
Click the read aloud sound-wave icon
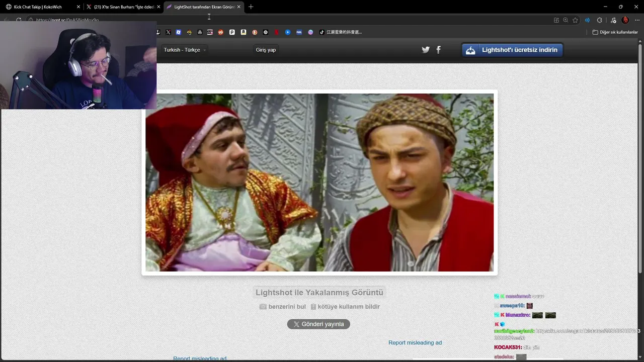point(587,20)
